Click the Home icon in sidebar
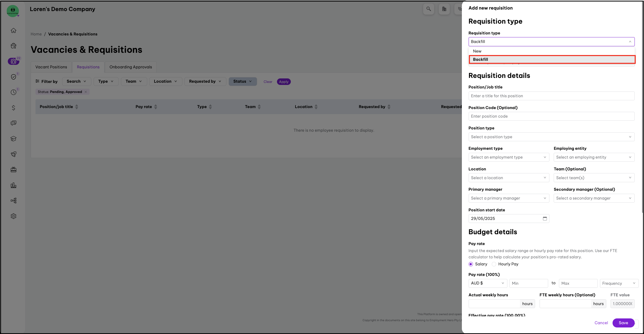Screen dimensions: 644x334 (14, 30)
